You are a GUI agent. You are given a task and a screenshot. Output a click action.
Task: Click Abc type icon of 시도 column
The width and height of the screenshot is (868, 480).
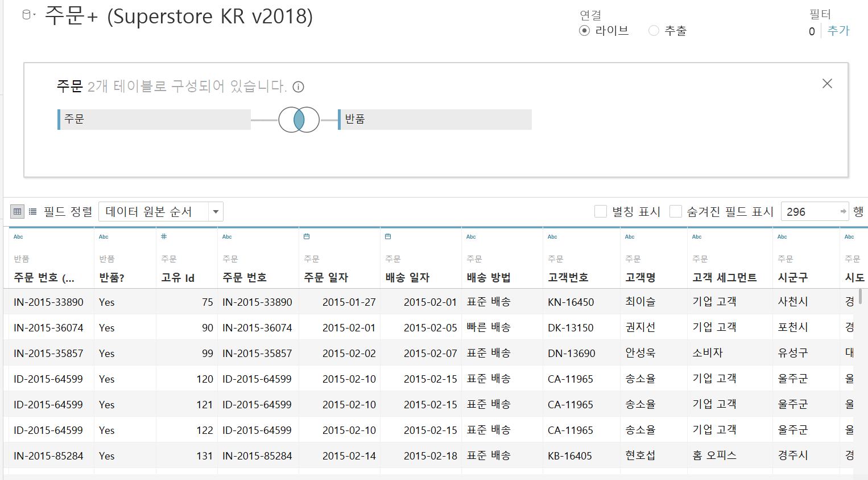849,237
